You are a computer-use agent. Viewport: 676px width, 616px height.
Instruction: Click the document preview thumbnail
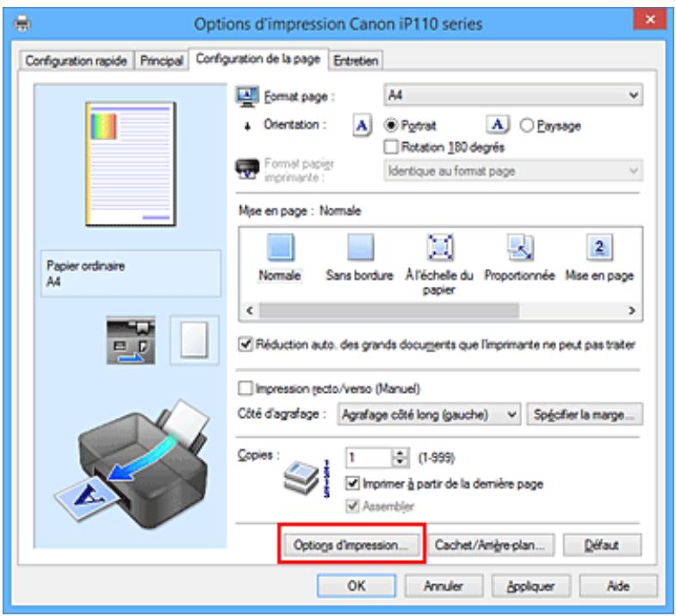point(131,164)
